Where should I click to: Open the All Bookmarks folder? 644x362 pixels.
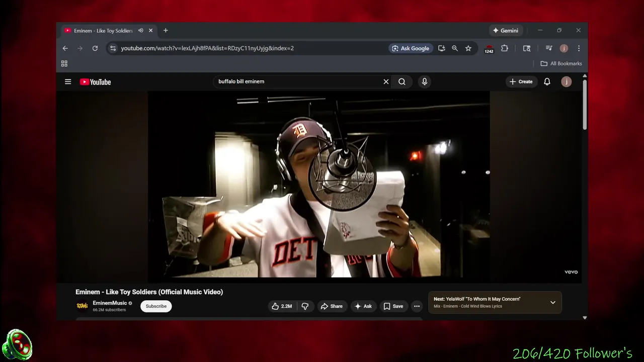click(561, 63)
